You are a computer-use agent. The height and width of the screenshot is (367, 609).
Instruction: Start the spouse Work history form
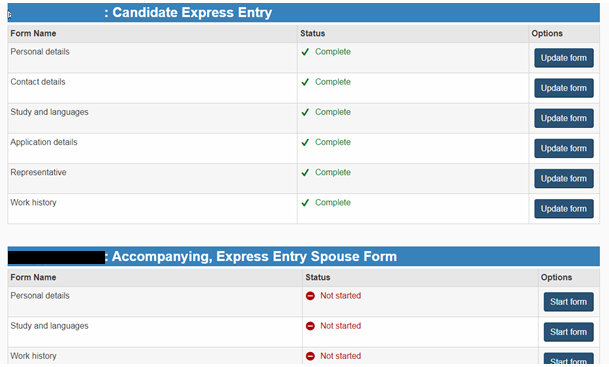(568, 358)
